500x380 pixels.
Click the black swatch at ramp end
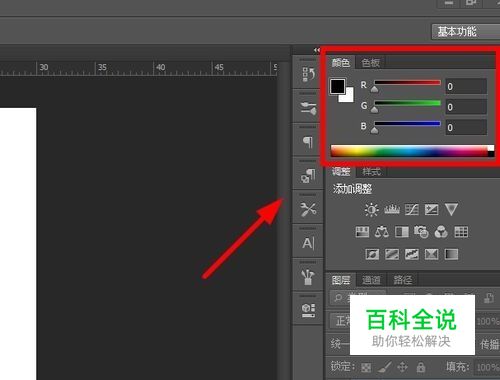pyautogui.click(x=491, y=154)
